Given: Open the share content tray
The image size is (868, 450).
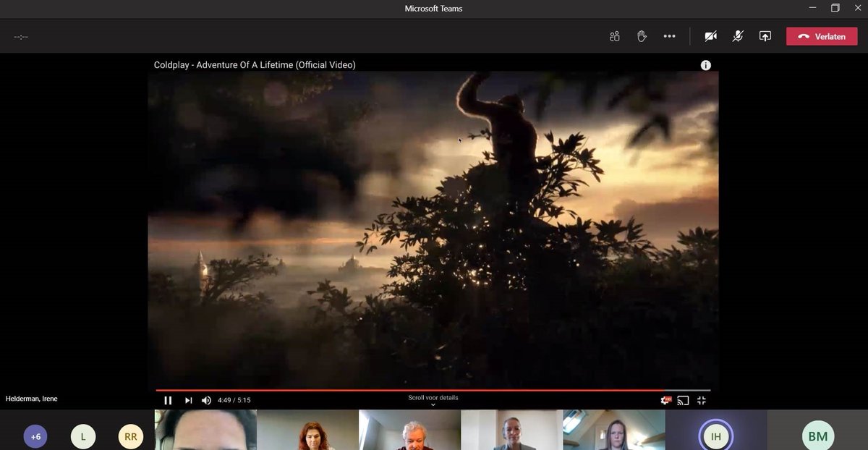Looking at the screenshot, I should pyautogui.click(x=765, y=36).
